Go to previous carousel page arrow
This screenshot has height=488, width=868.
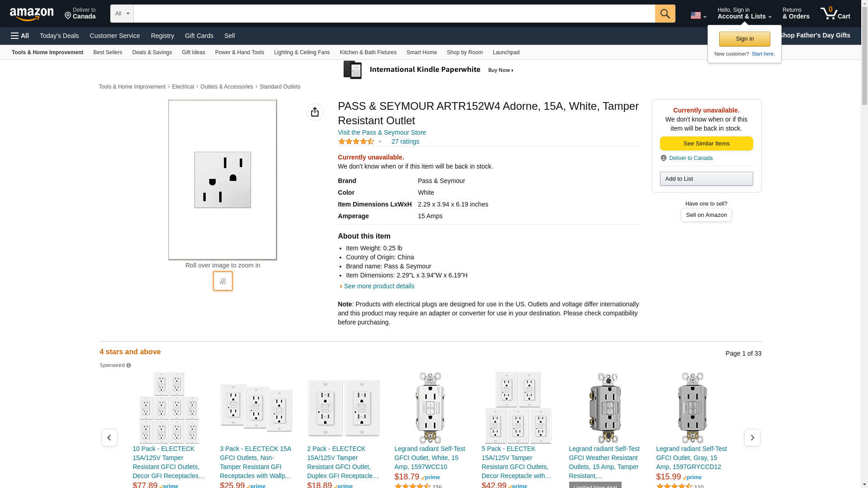109,437
